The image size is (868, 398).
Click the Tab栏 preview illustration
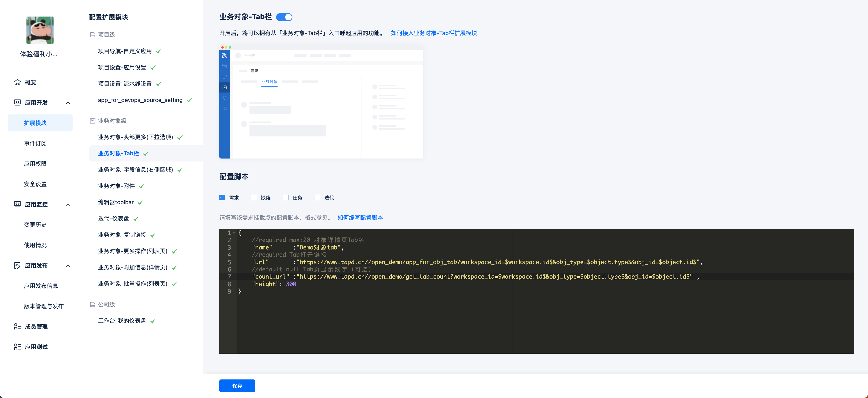pyautogui.click(x=321, y=102)
